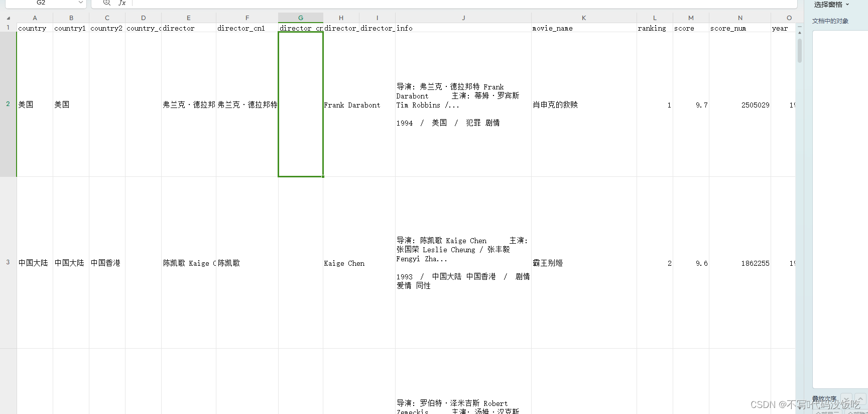Select column M header
Image resolution: width=868 pixels, height=414 pixels.
point(691,18)
